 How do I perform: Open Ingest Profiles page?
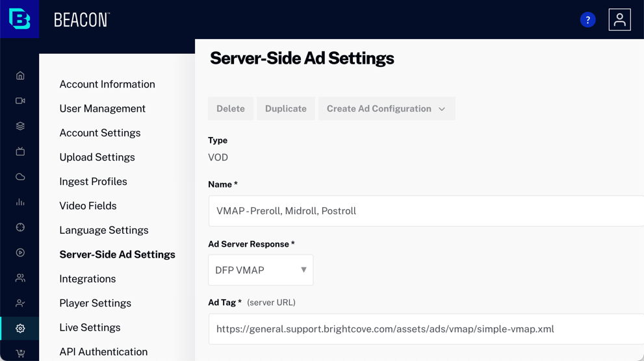(93, 181)
